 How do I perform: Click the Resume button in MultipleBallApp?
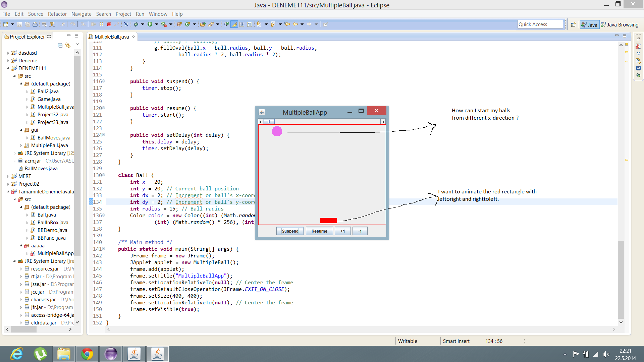tap(319, 231)
